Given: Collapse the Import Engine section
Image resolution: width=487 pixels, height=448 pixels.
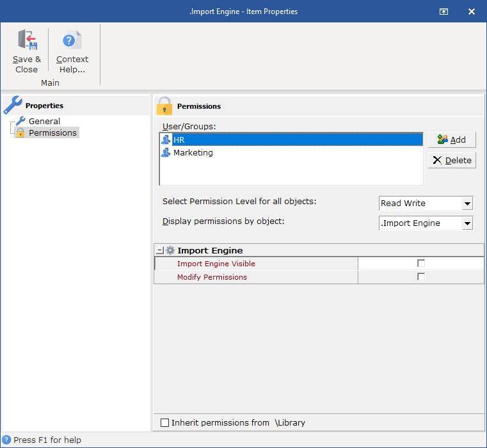Looking at the screenshot, I should coord(160,251).
